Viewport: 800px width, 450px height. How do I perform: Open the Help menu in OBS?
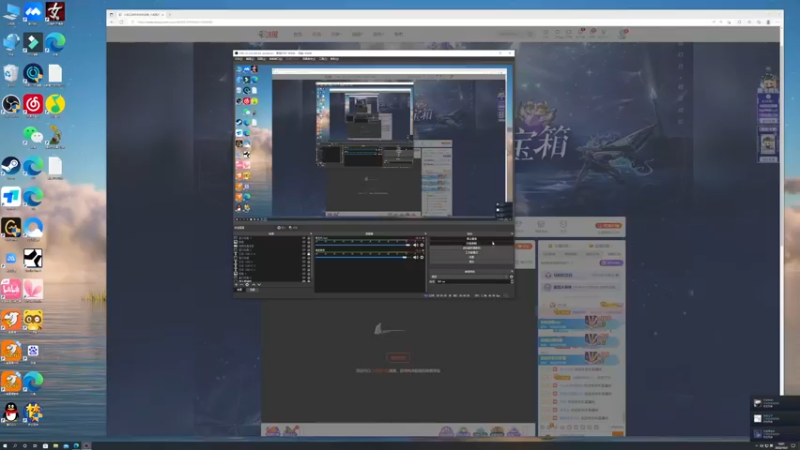[334, 59]
